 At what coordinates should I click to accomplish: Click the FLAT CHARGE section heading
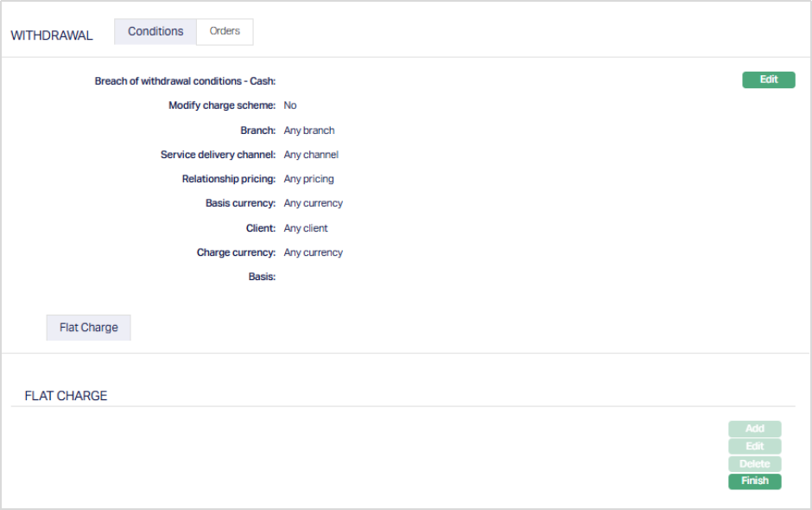[x=66, y=396]
